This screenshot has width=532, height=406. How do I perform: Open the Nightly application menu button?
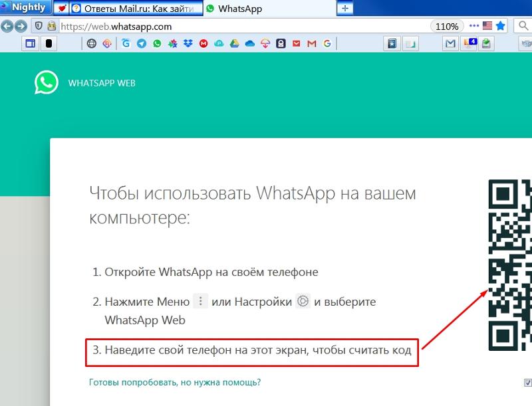point(25,7)
